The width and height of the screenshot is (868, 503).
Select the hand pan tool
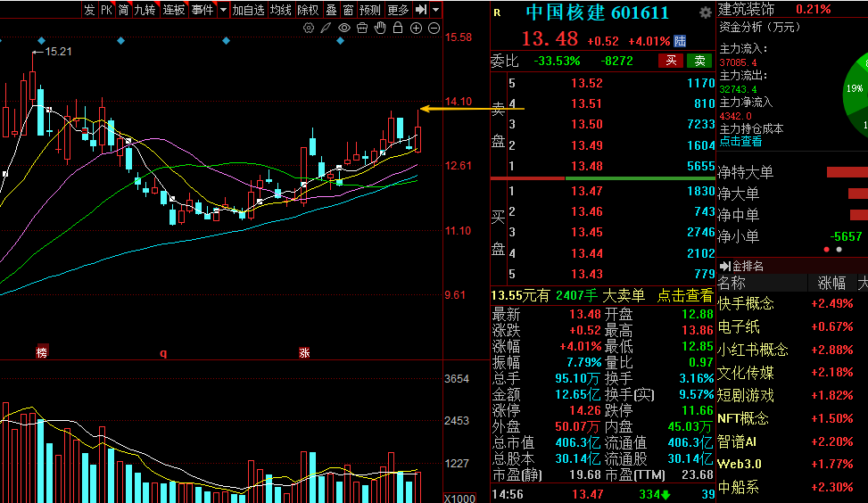coord(380,28)
